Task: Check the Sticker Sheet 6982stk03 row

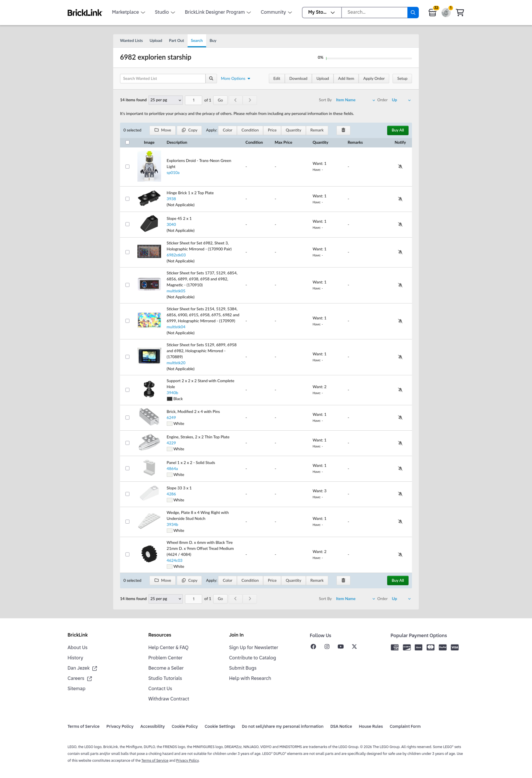Action: [x=128, y=252]
